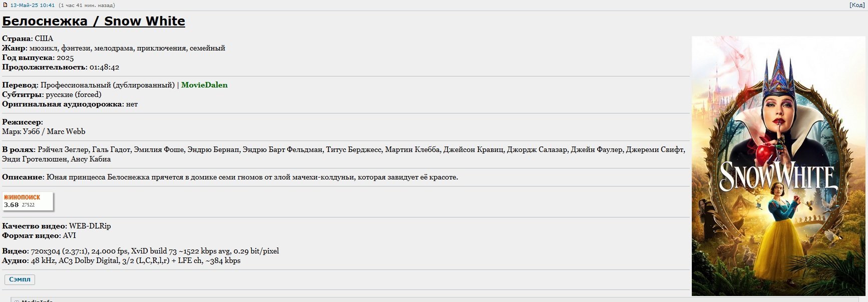Follow the green MovieDalen link

(x=204, y=85)
